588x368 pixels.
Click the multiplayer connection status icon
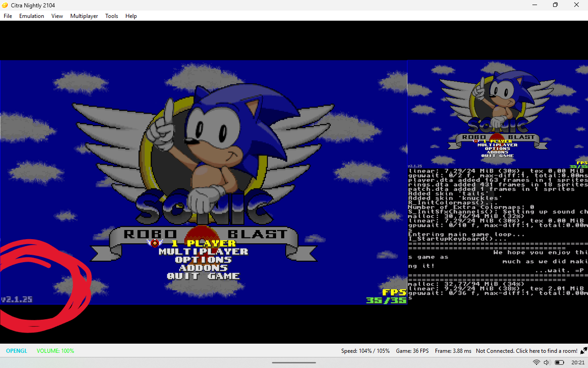tap(583, 351)
